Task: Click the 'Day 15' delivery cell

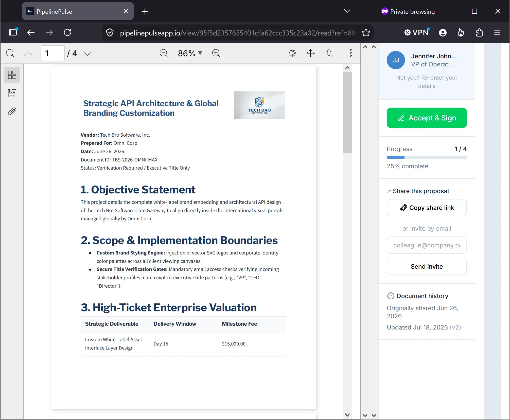Action: point(161,344)
